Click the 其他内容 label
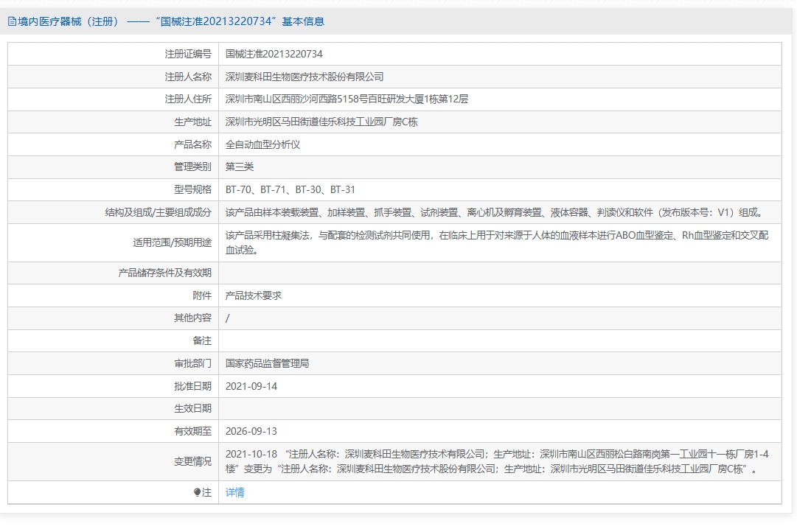This screenshot has width=797, height=532. (192, 318)
